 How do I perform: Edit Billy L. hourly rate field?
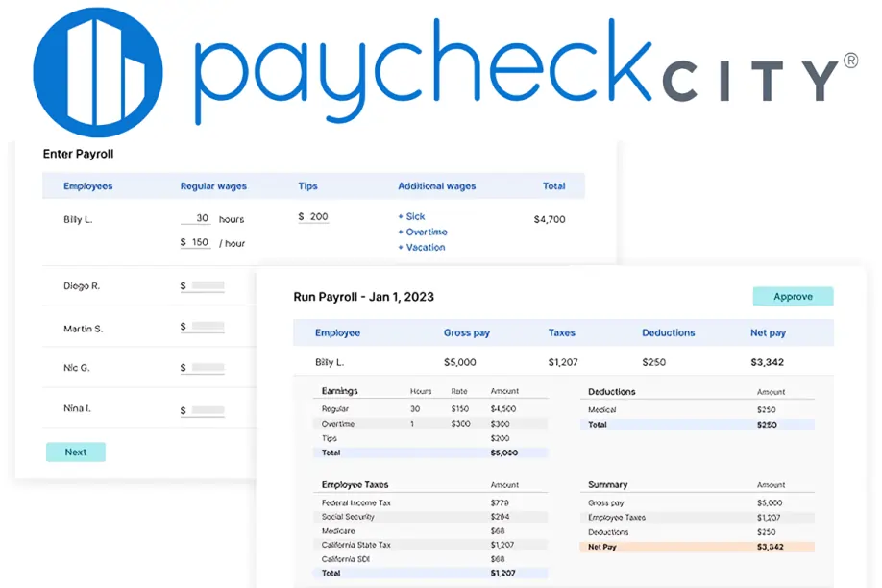click(x=196, y=242)
